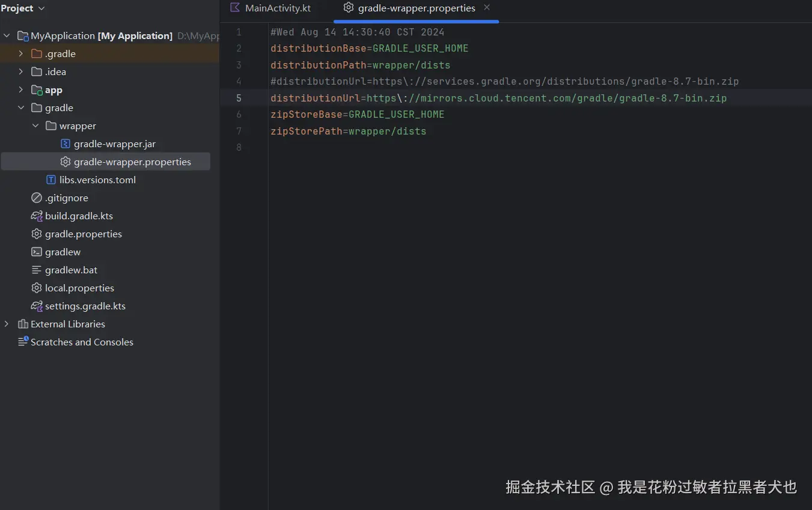The image size is (812, 510).
Task: Click the line 4 number in the gutter
Action: click(239, 82)
